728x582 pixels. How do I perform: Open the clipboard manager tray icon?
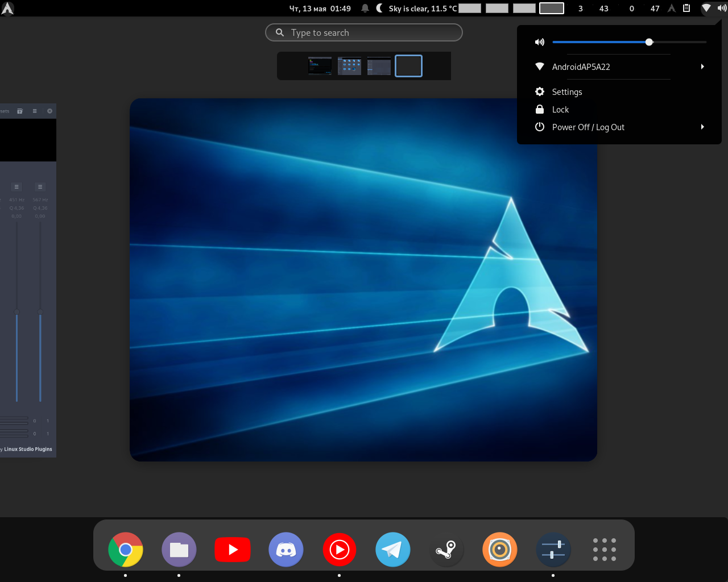pos(686,8)
